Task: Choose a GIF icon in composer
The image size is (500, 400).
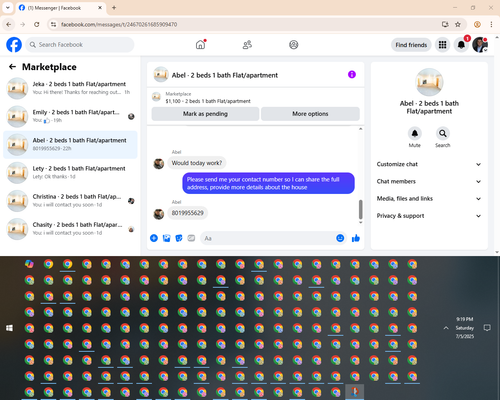Action: [191, 238]
